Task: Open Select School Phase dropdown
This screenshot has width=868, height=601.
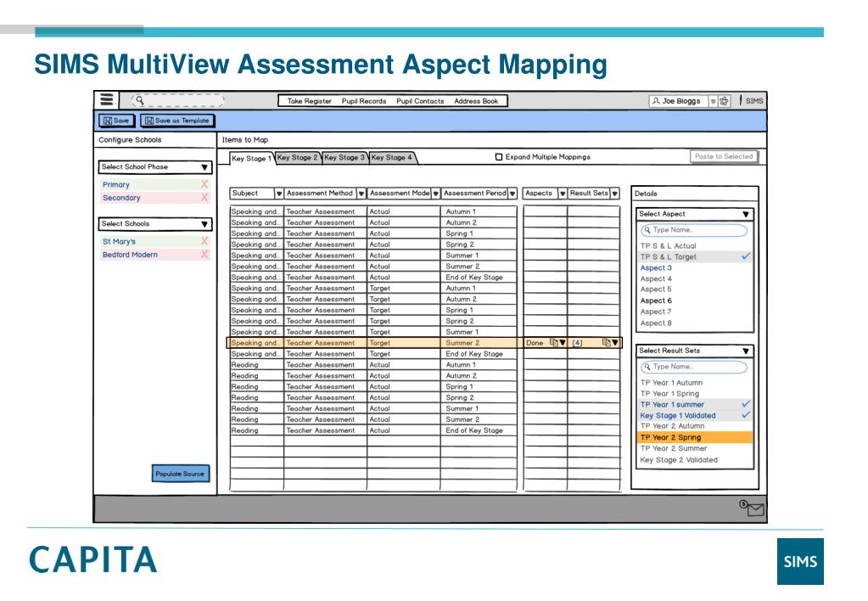Action: [204, 167]
